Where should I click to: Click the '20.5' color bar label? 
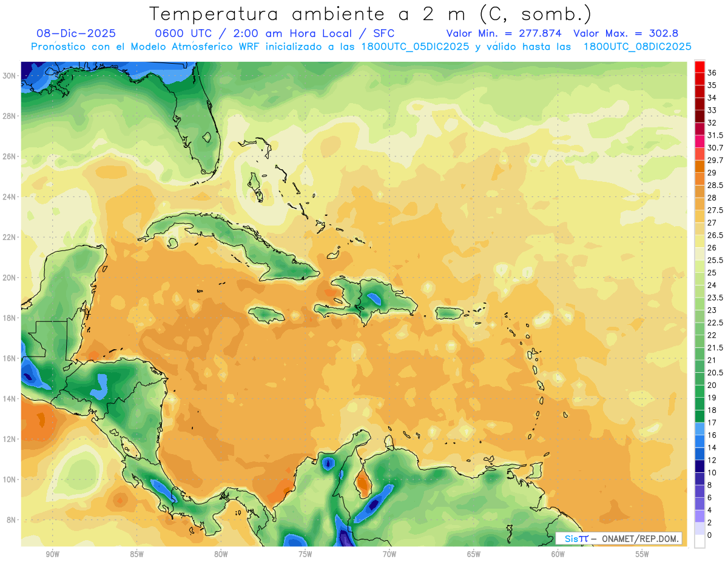[715, 373]
